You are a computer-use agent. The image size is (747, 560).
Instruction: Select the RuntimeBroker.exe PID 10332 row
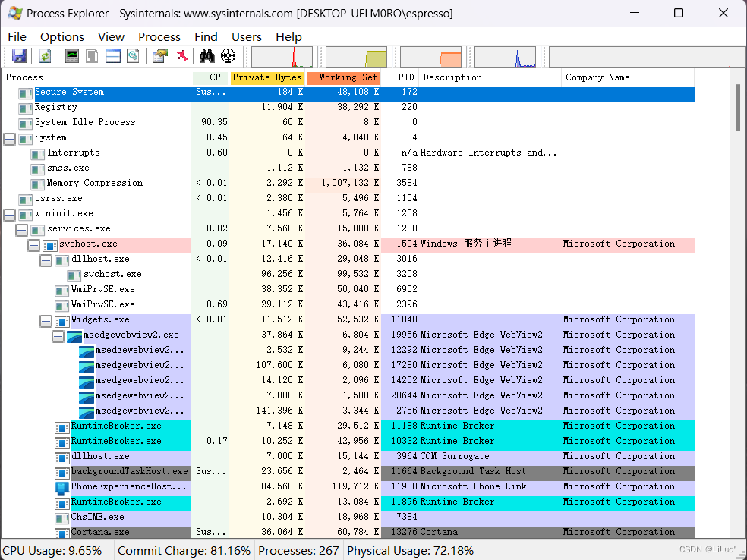tap(348, 442)
